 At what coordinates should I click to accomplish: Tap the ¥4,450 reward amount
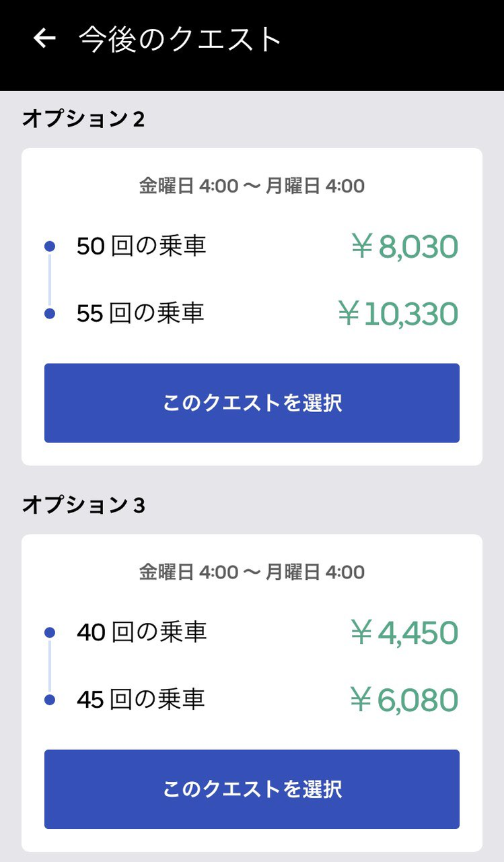[404, 633]
